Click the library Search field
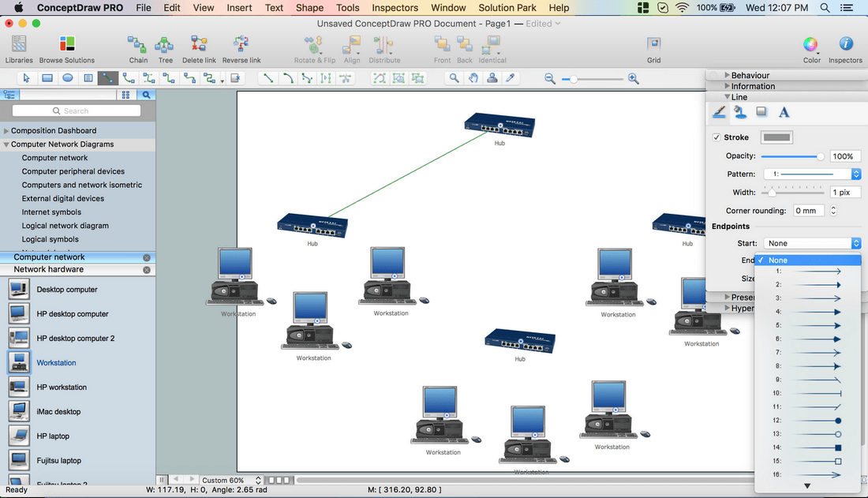 click(x=77, y=110)
